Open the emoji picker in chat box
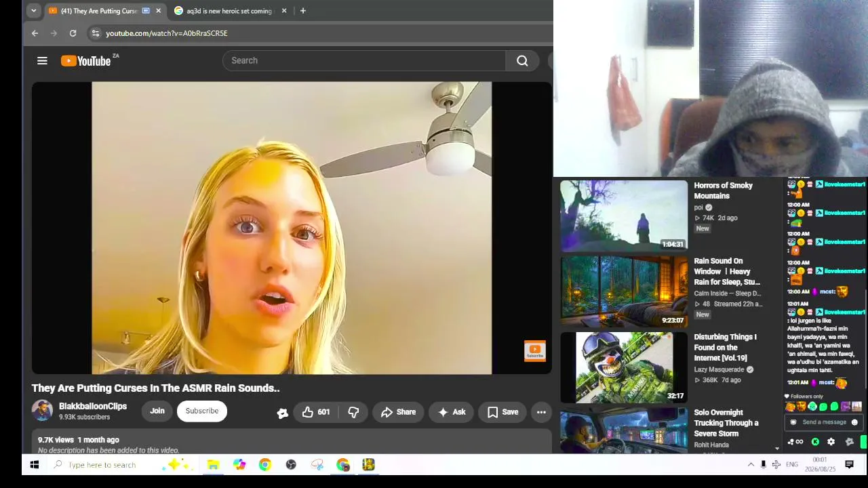Screen dimensions: 868x488 point(854,422)
